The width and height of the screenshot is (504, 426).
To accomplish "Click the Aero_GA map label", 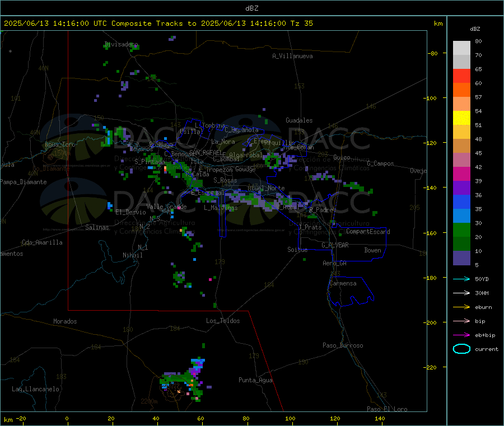I will click(x=335, y=263).
